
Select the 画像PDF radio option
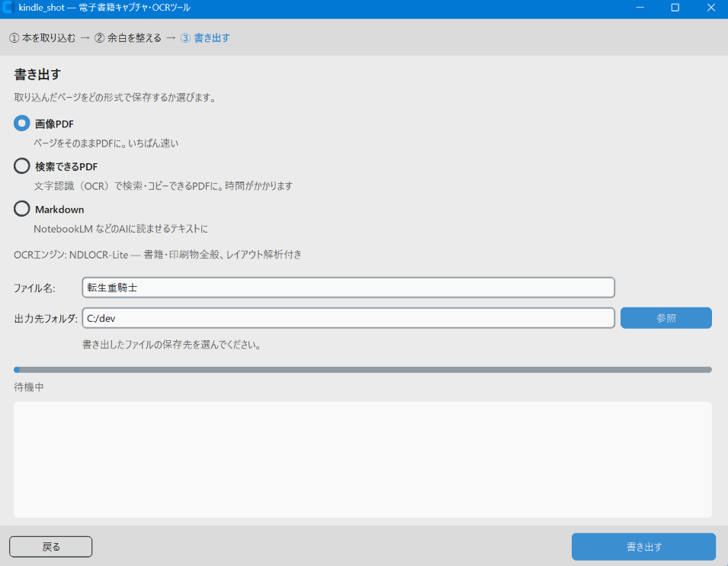point(22,123)
